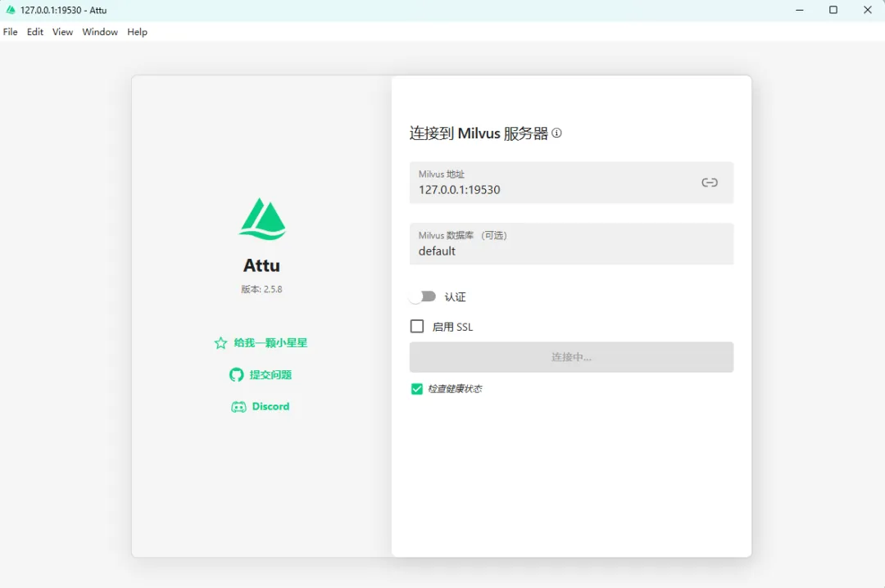The width and height of the screenshot is (885, 588).
Task: Open the 提交问题 link
Action: (x=270, y=375)
